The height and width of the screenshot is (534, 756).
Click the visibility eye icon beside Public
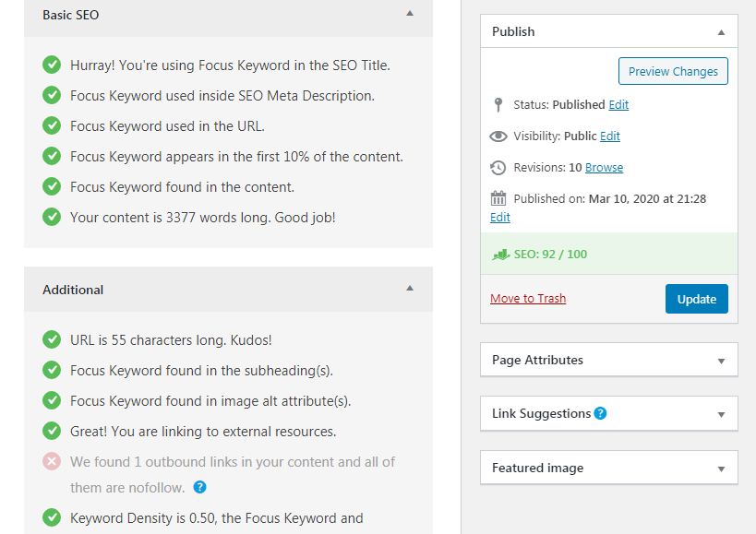click(x=498, y=137)
